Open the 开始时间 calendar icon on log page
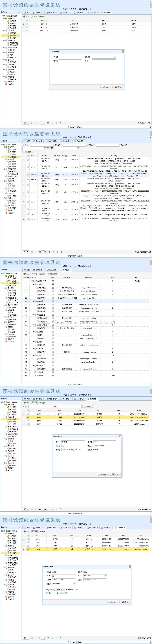This screenshot has width=152, height=644. click(45, 148)
